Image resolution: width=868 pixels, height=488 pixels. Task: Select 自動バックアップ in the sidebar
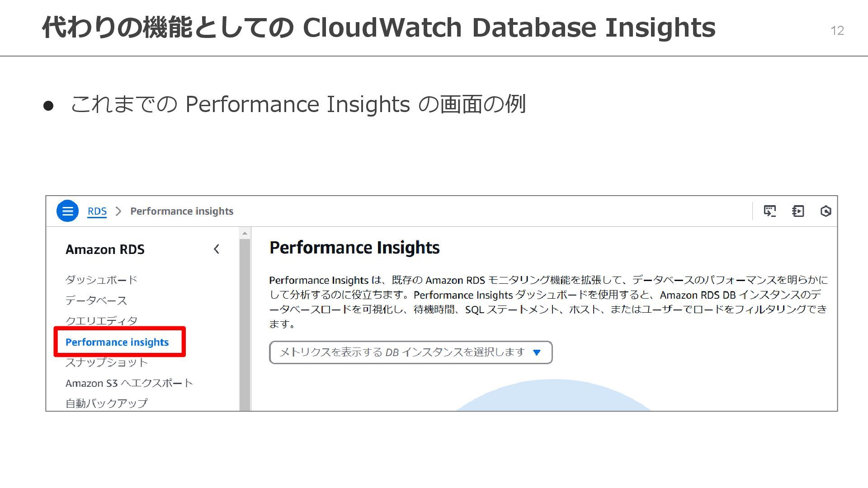point(107,403)
